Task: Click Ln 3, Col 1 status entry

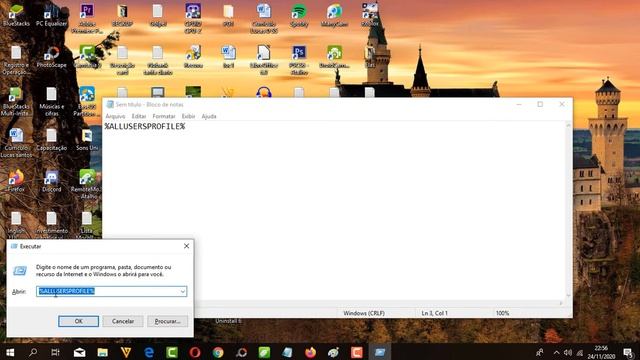Action: click(x=434, y=313)
